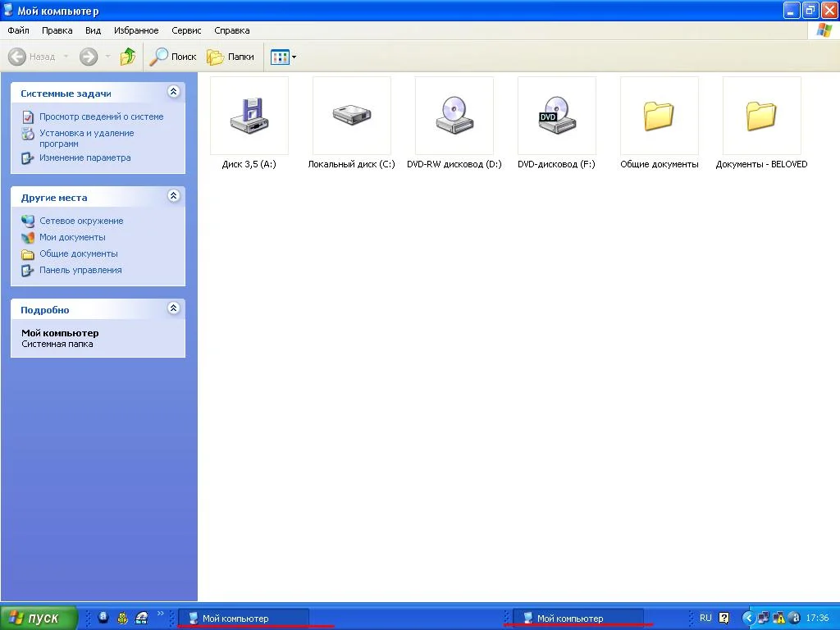Select the DVD-дисковод (F:) drive

[x=557, y=123]
